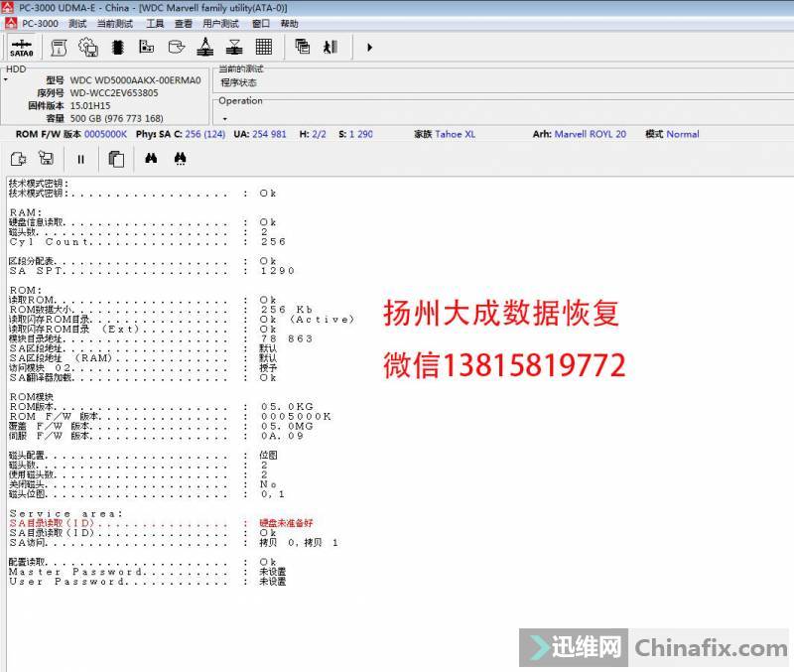Click firmware version 15.01H15
794x672 pixels.
[x=90, y=106]
